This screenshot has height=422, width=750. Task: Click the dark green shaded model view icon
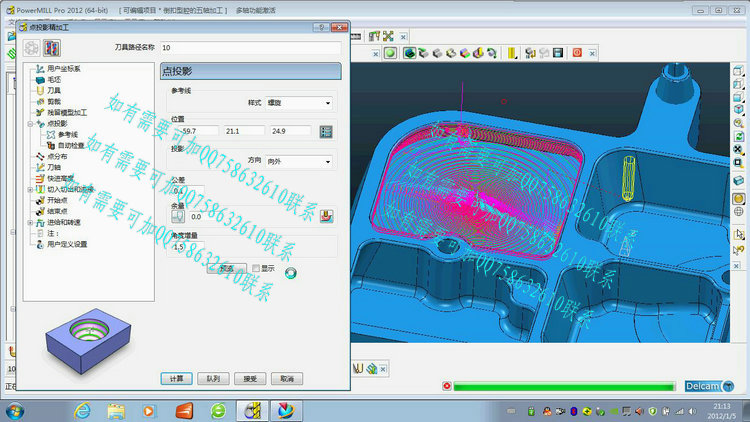coord(409,53)
